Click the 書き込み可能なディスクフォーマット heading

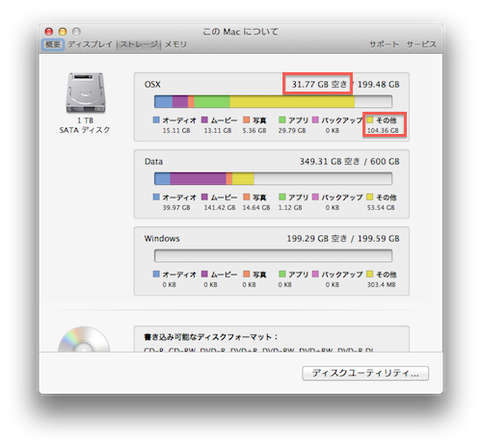tap(211, 337)
